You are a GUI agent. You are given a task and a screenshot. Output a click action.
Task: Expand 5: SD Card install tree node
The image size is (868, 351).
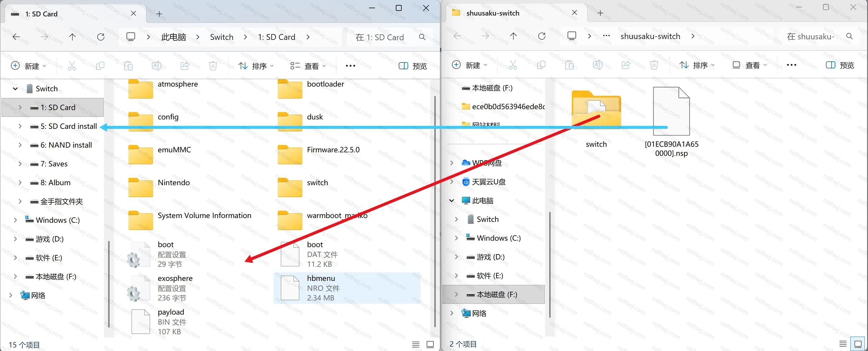point(20,126)
